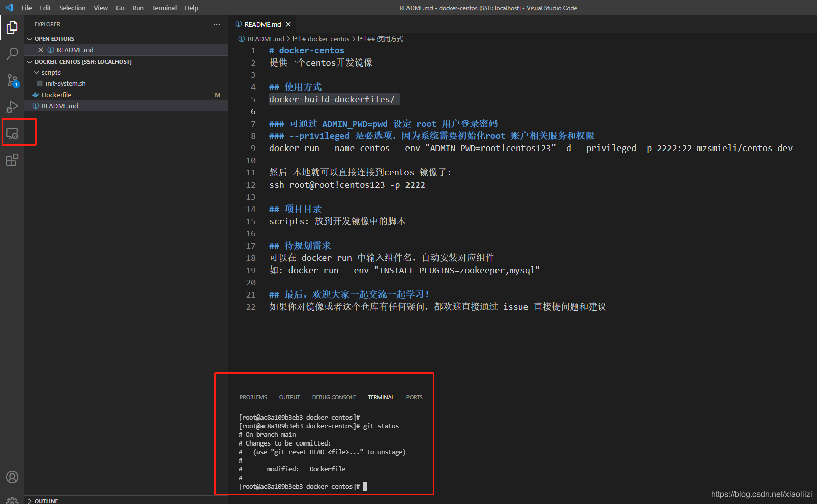Screen dimensions: 817x504
Task: Click the '# docker-centos' heading line
Action: click(307, 50)
